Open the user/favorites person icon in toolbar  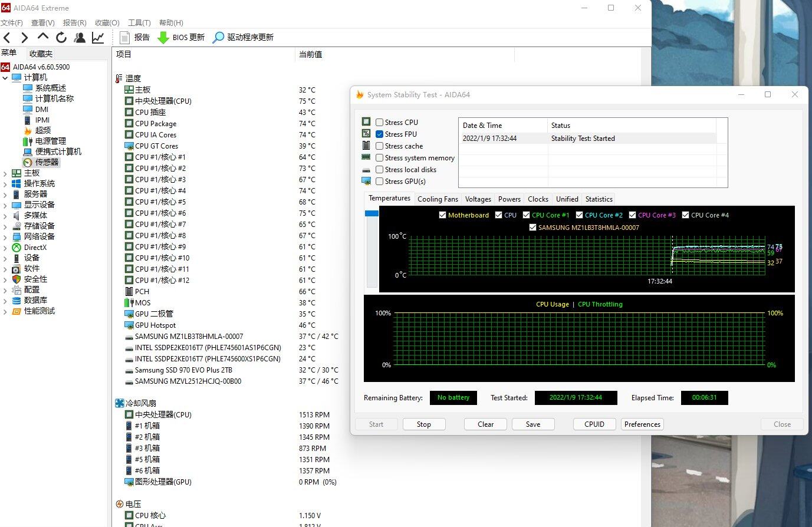(x=80, y=38)
